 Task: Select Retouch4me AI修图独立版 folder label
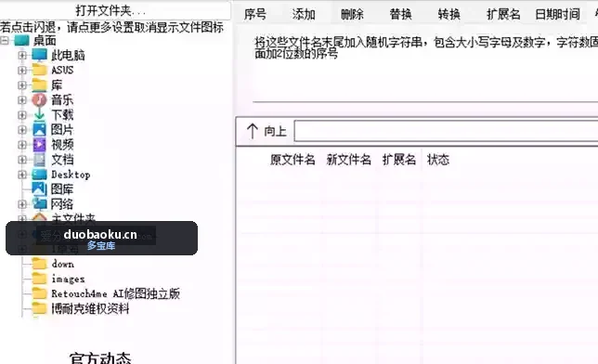point(115,293)
